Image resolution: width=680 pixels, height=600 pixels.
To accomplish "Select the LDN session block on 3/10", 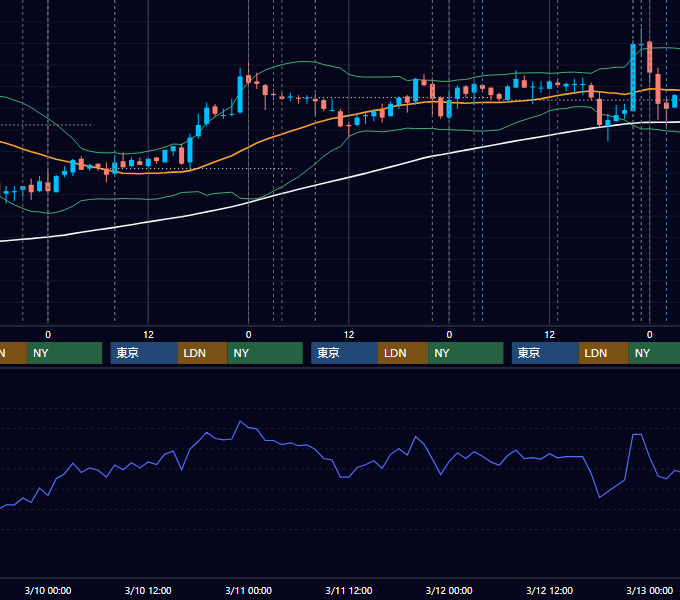I will [203, 353].
